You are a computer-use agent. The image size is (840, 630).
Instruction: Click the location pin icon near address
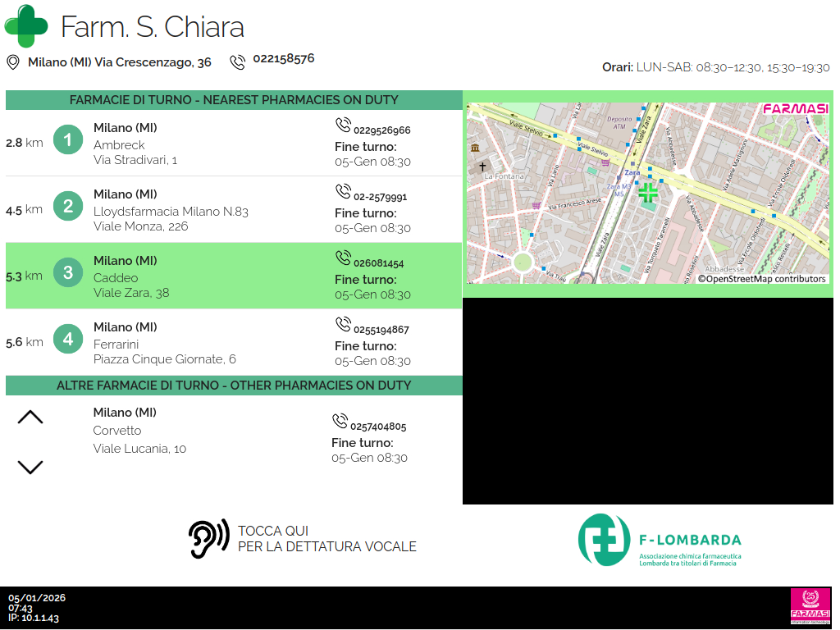(x=13, y=62)
